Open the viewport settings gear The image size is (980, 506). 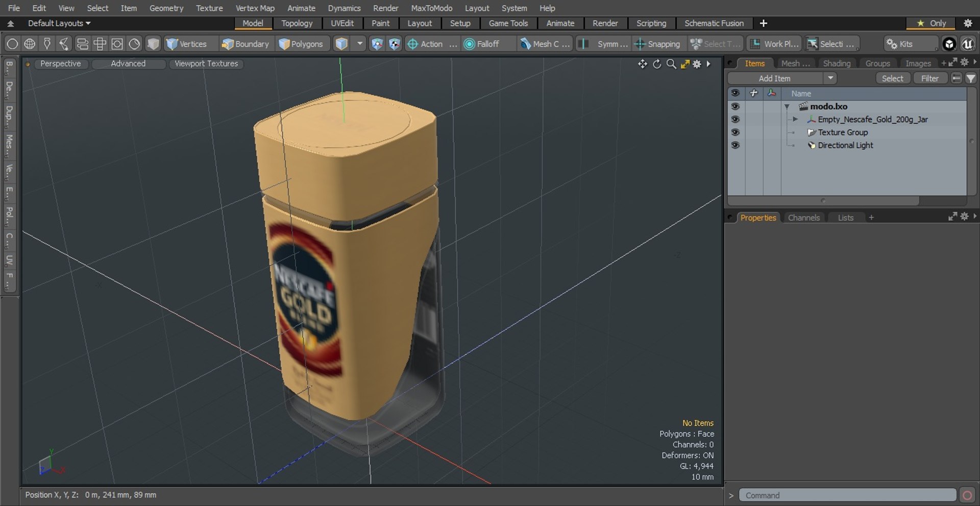pyautogui.click(x=697, y=64)
